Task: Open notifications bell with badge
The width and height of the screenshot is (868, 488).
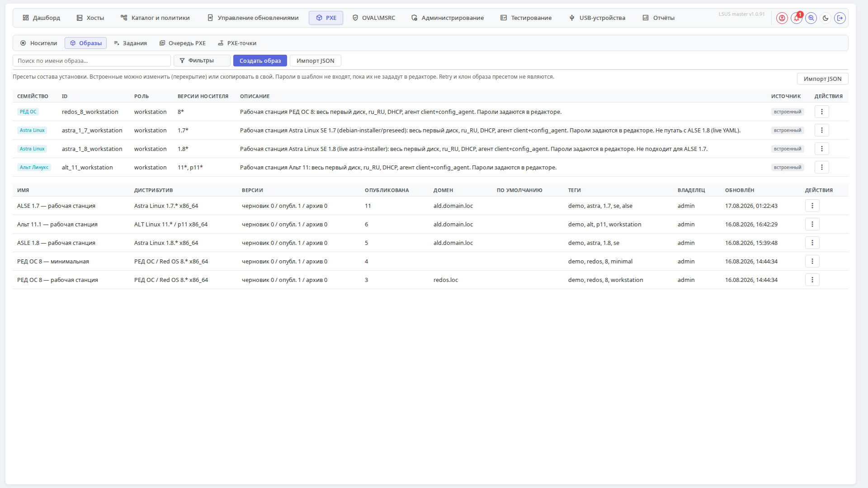Action: tap(797, 18)
